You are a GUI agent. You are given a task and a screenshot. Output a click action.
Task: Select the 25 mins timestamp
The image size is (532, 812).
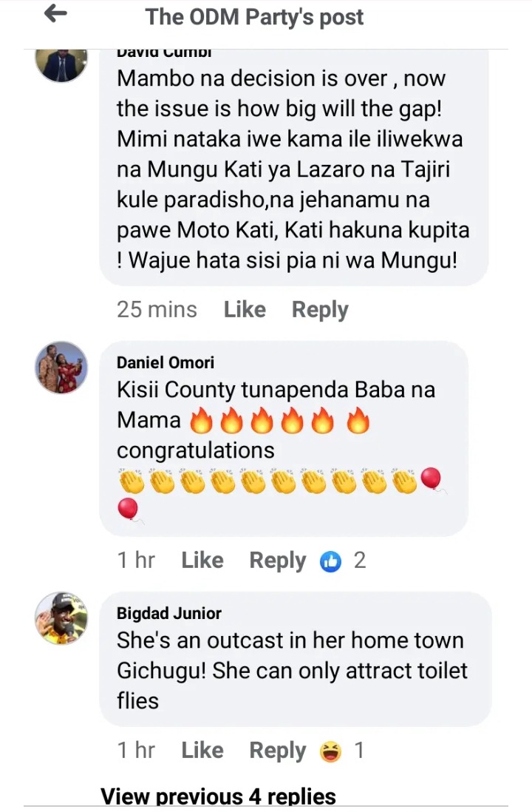point(157,310)
